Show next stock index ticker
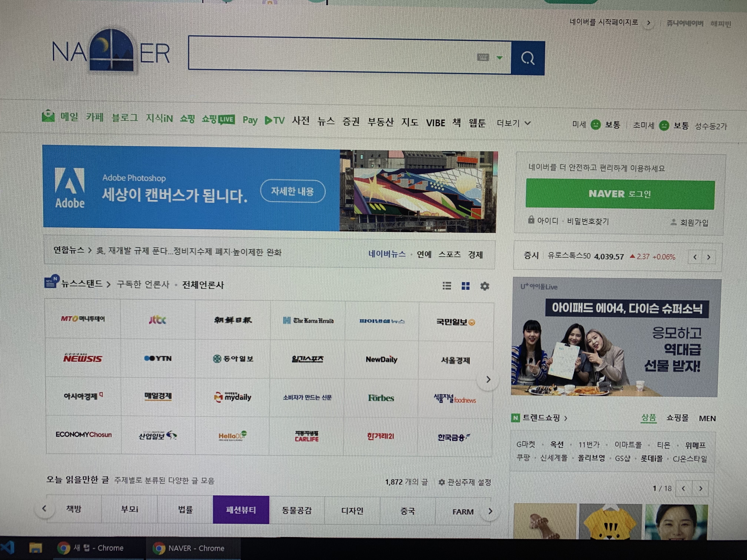The width and height of the screenshot is (747, 560). (x=708, y=257)
